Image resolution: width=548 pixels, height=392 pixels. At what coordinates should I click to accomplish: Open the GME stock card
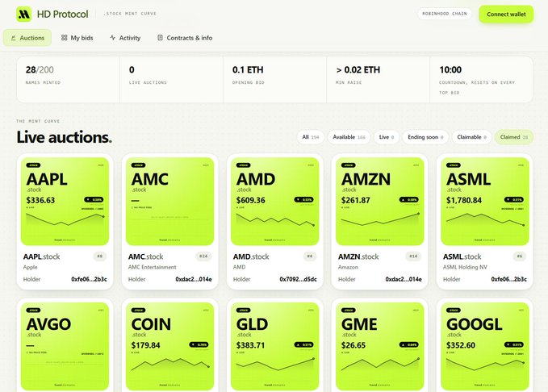380,346
